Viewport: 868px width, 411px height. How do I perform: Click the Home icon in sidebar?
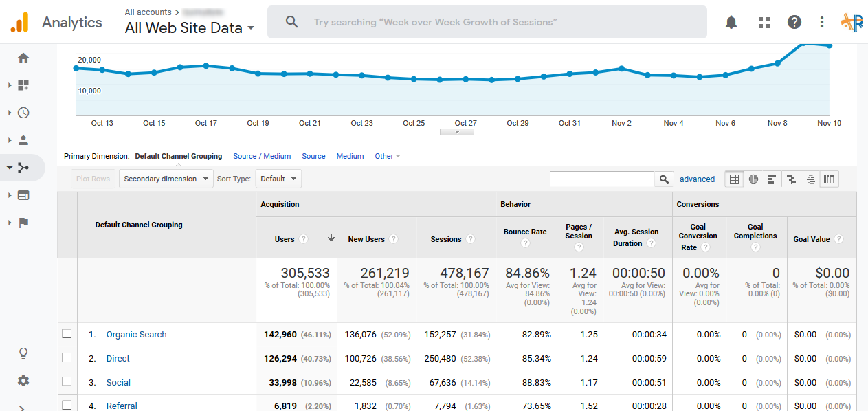(23, 58)
